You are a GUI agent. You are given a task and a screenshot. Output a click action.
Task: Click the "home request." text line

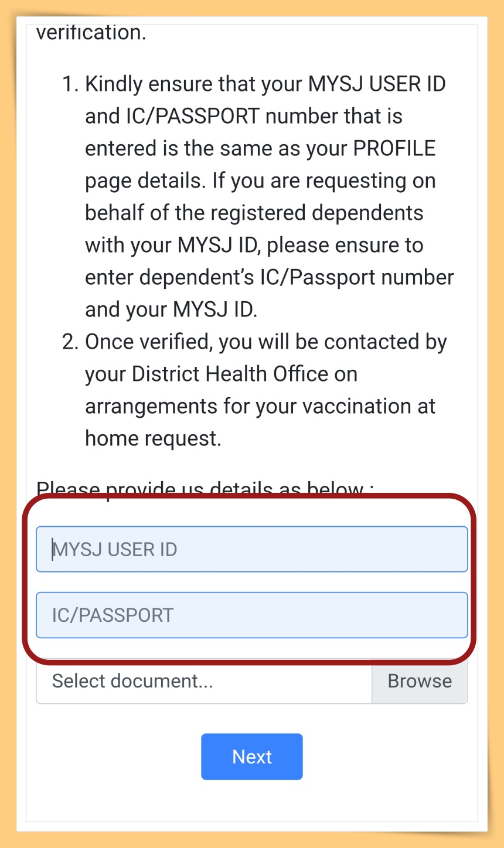click(x=154, y=438)
